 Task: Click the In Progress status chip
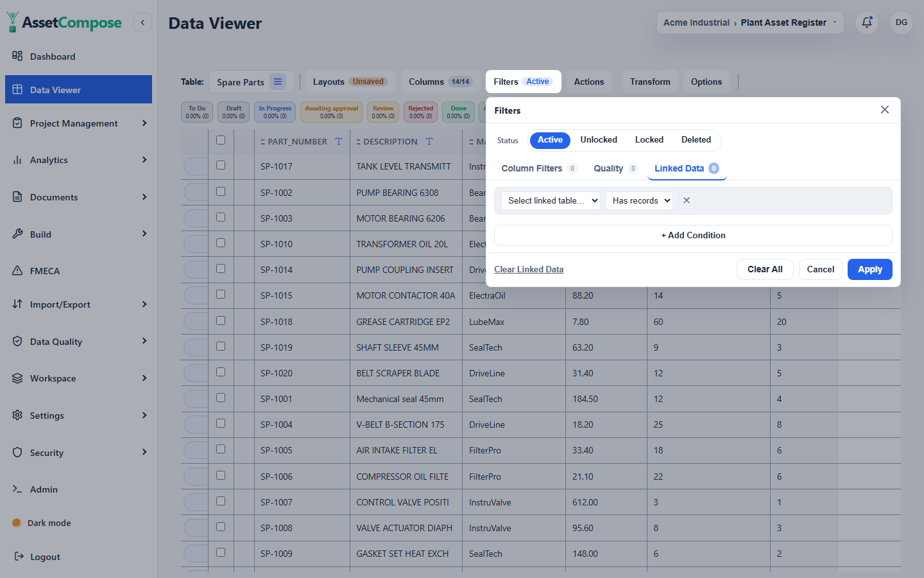[275, 112]
